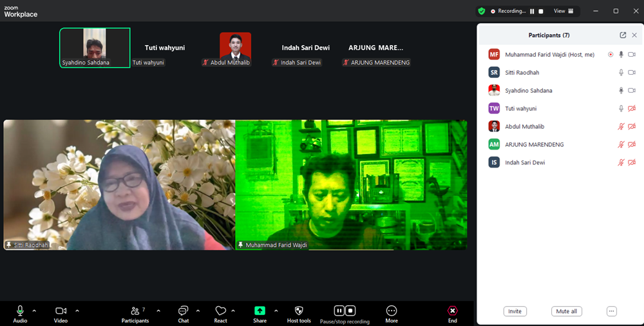
Task: Click the Video camera icon in toolbar
Action: [x=61, y=311]
